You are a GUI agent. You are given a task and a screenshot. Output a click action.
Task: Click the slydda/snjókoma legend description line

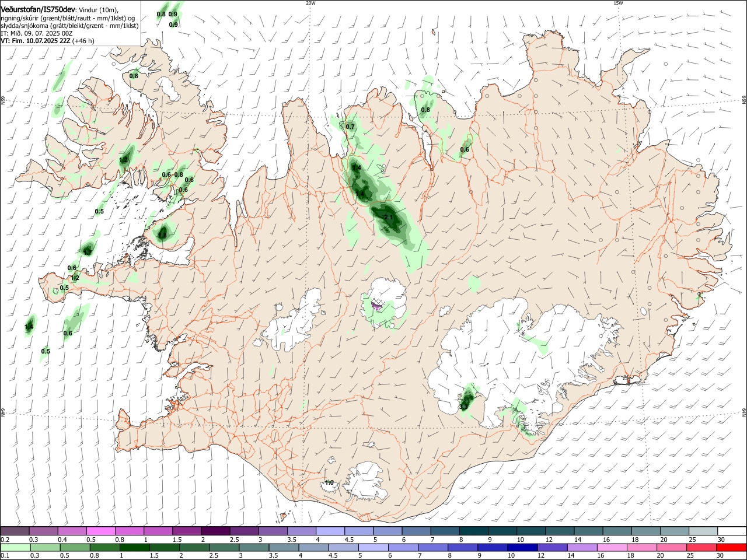tap(69, 26)
